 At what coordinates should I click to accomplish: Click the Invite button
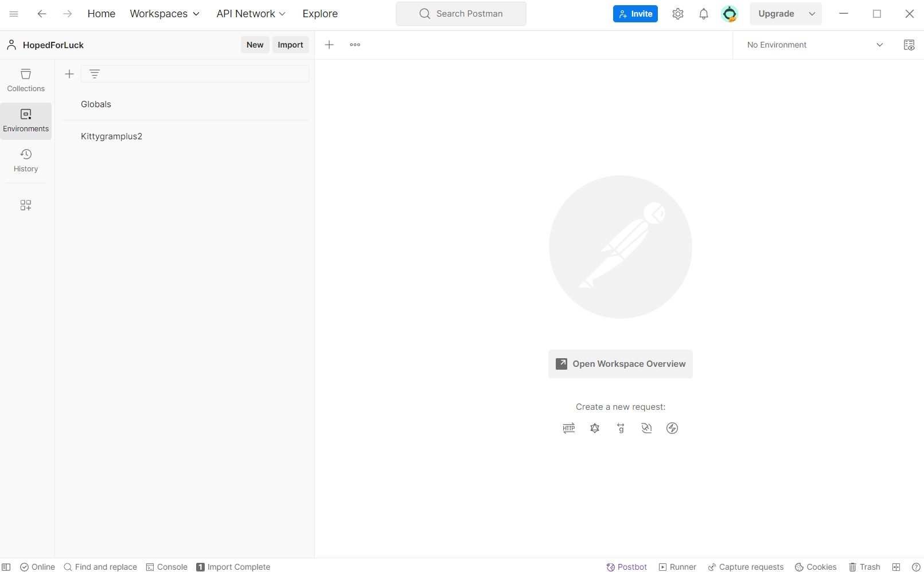[636, 14]
